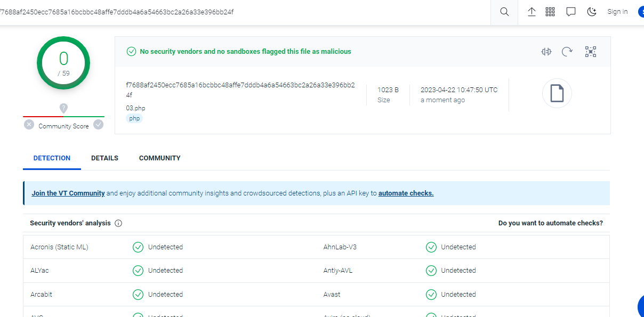Open the notifications comment icon
This screenshot has width=644, height=317.
571,12
